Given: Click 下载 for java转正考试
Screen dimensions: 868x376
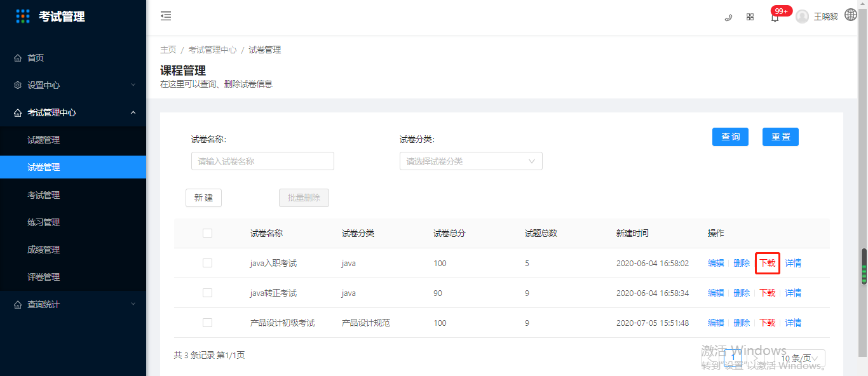Looking at the screenshot, I should (768, 293).
